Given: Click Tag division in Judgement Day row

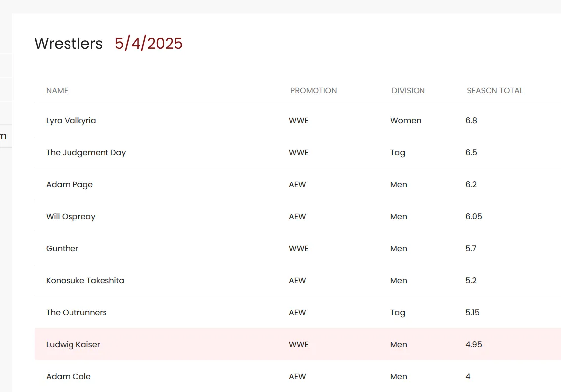Looking at the screenshot, I should 398,153.
